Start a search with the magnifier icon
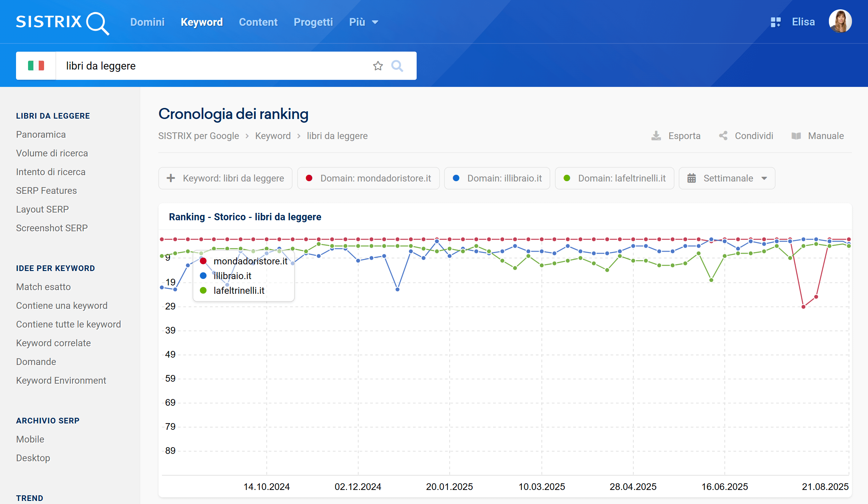This screenshot has height=504, width=868. click(398, 66)
